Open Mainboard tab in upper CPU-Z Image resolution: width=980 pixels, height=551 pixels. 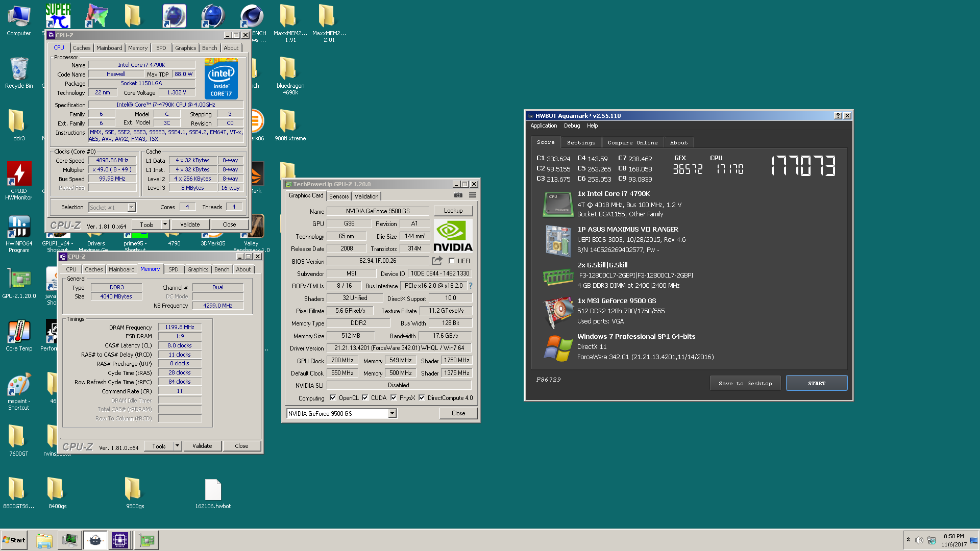[x=109, y=48]
